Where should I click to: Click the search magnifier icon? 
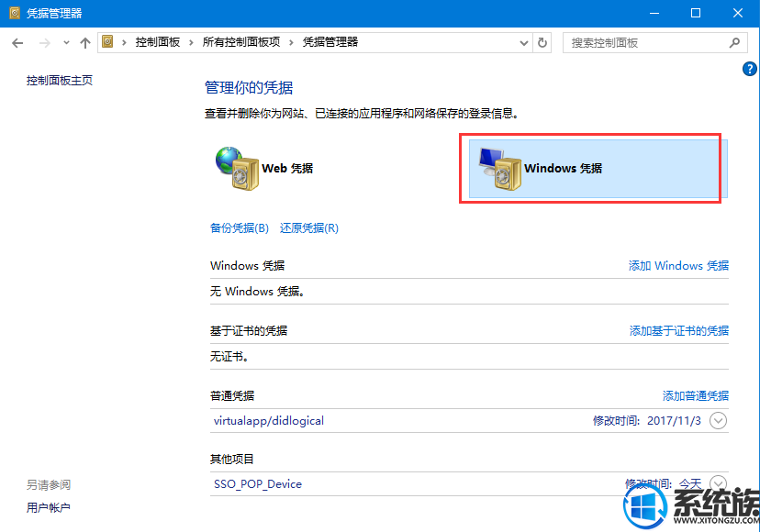click(734, 42)
